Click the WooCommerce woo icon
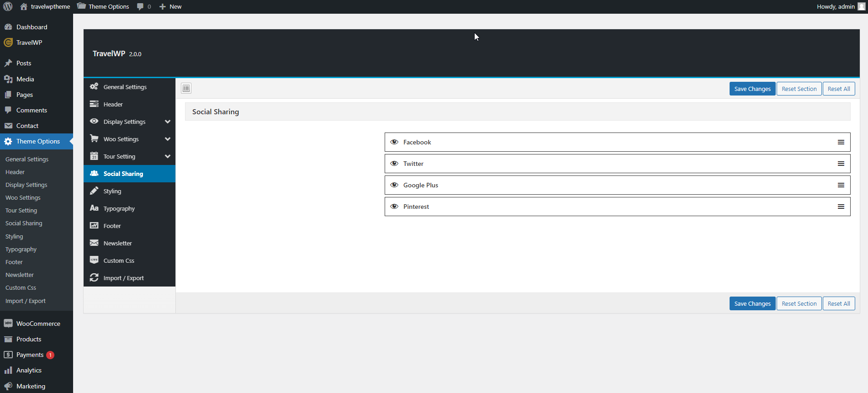The height and width of the screenshot is (393, 868). pos(8,323)
